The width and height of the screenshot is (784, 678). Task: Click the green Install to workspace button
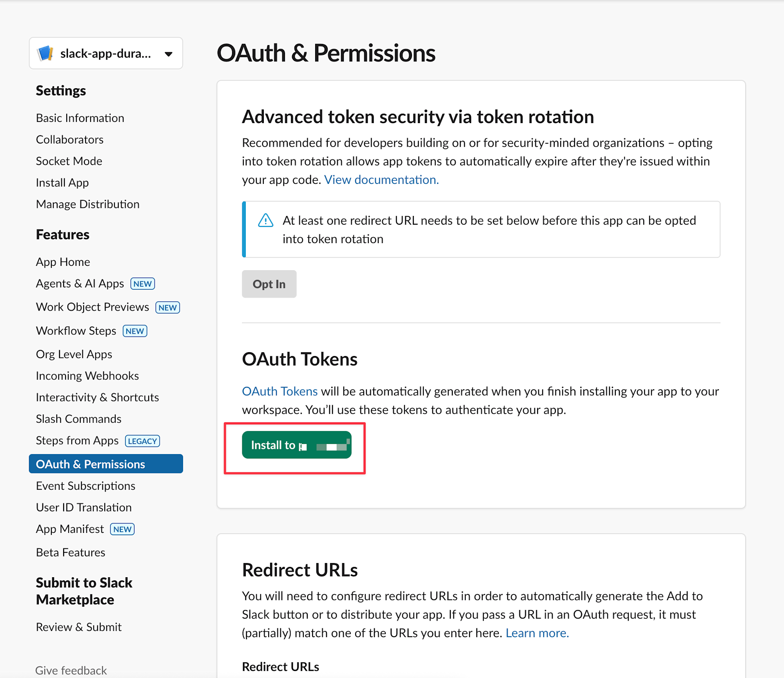[296, 445]
